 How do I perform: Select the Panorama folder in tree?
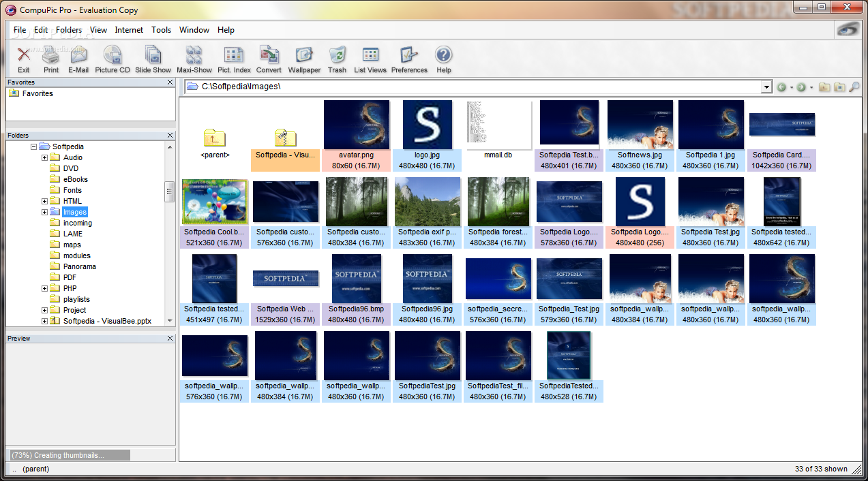click(x=80, y=266)
